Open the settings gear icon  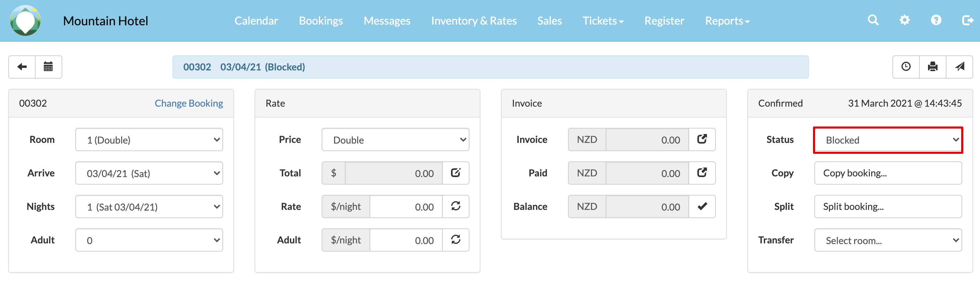tap(904, 20)
